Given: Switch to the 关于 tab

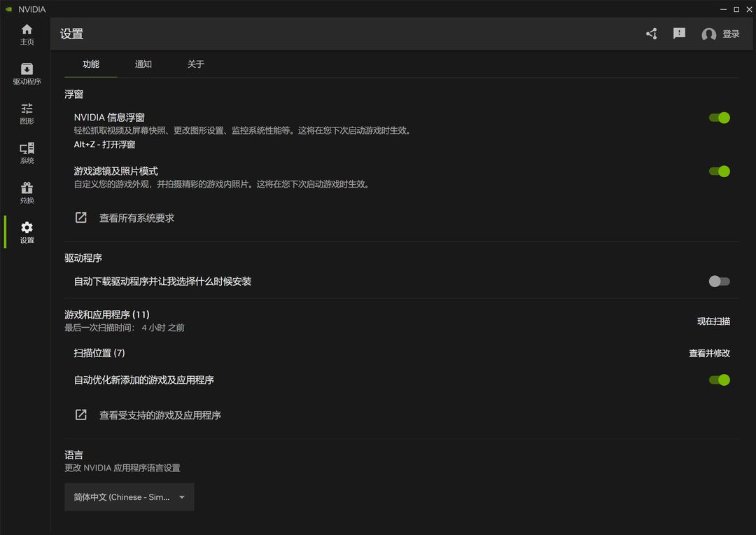Looking at the screenshot, I should pyautogui.click(x=196, y=64).
